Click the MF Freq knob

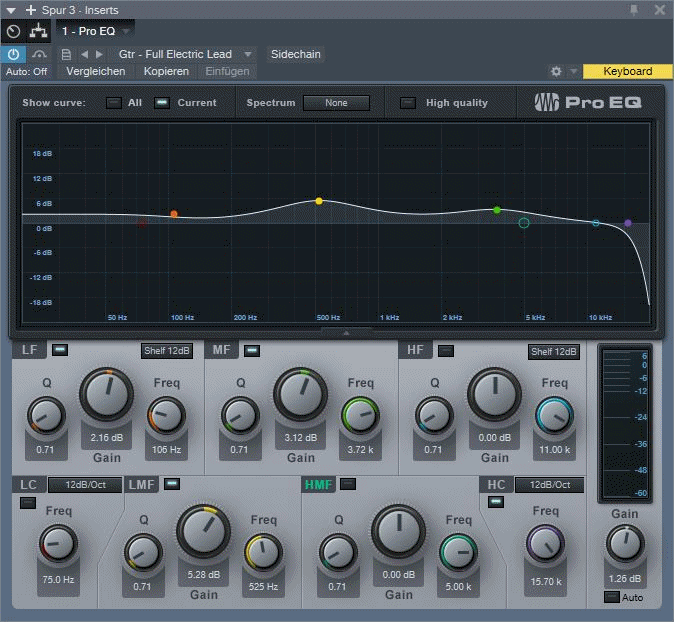click(360, 416)
